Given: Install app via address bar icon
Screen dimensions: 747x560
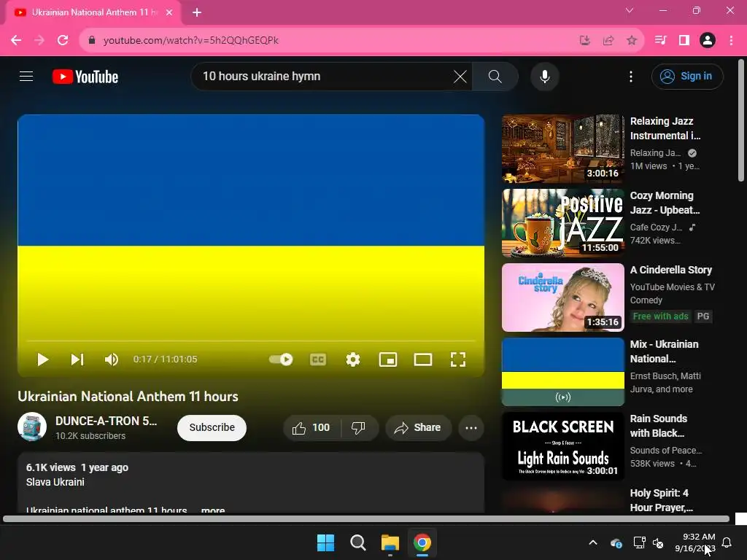Looking at the screenshot, I should pos(584,41).
